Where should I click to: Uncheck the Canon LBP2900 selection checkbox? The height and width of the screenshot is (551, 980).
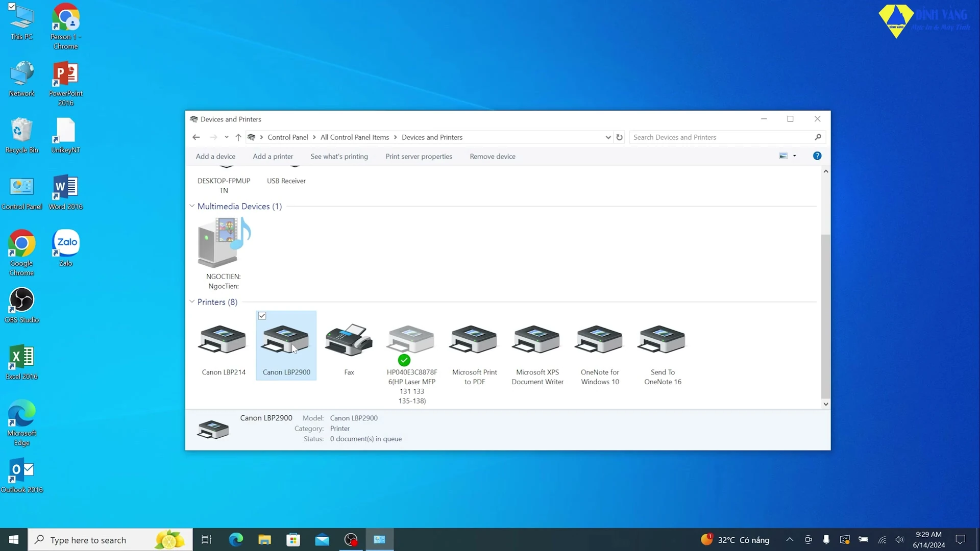coord(262,316)
